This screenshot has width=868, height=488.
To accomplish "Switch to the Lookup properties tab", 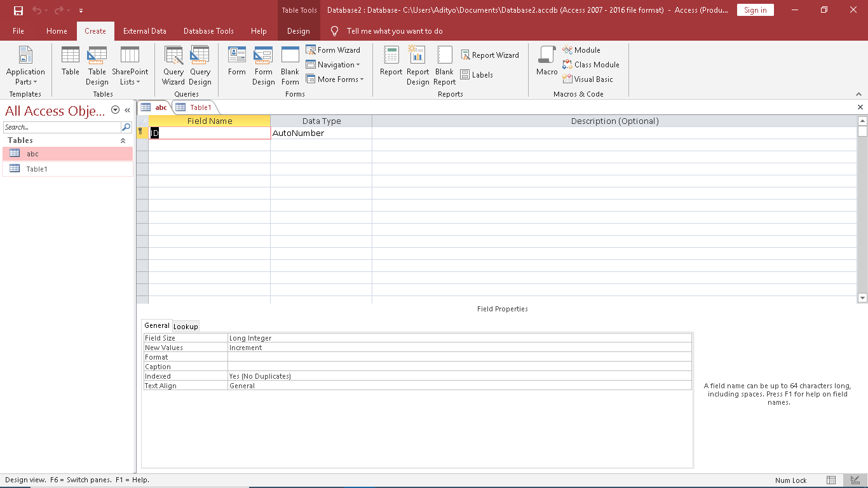I will [186, 327].
